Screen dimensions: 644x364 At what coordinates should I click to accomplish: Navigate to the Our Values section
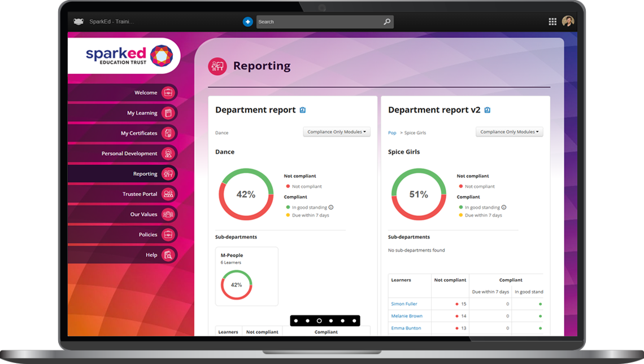tap(168, 214)
